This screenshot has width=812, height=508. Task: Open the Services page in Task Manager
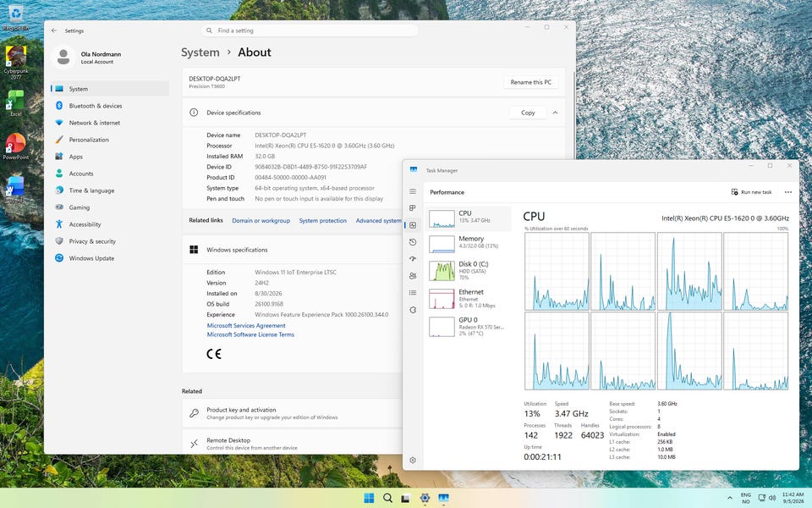click(413, 310)
